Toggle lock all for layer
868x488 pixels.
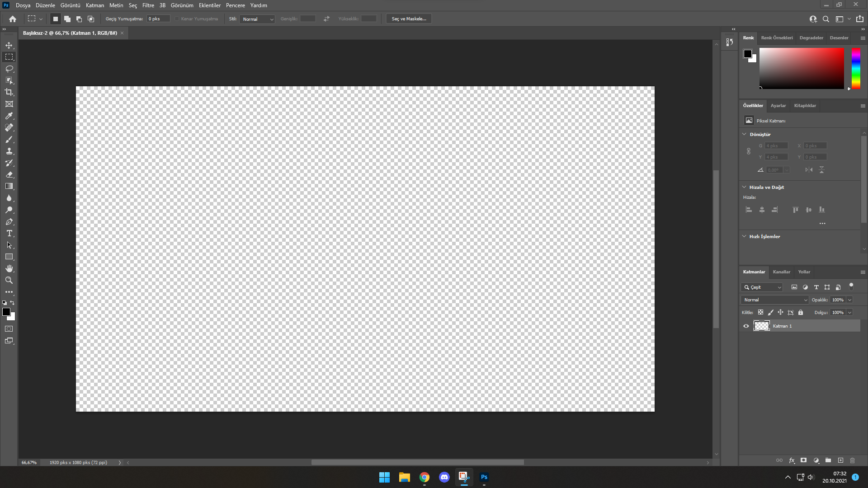(801, 312)
